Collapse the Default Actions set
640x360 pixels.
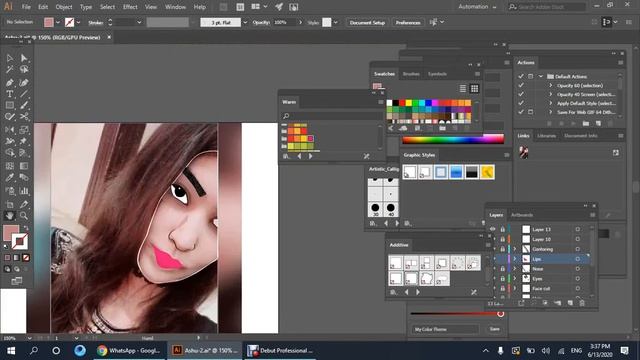540,76
